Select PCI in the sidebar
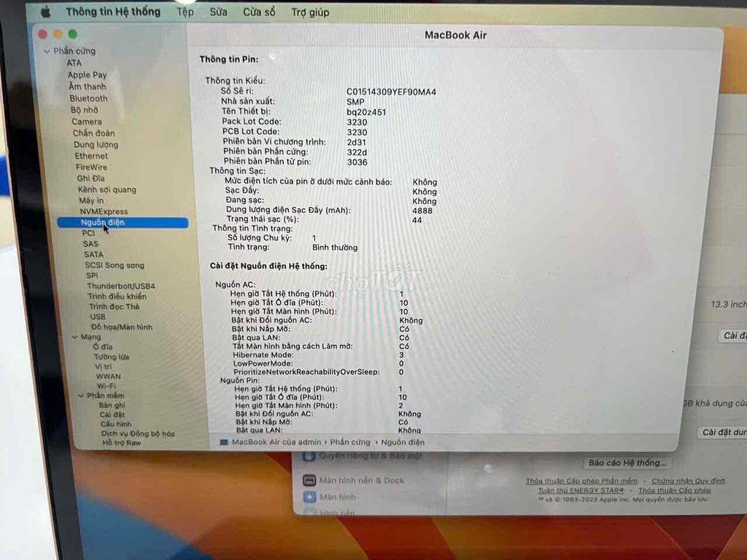 [88, 233]
